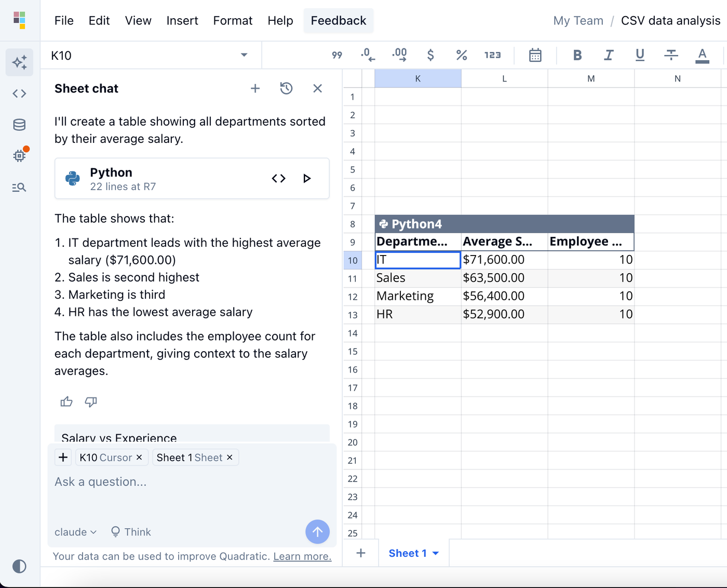Viewport: 727px width, 588px height.
Task: Click the Feedback menu item
Action: point(338,20)
